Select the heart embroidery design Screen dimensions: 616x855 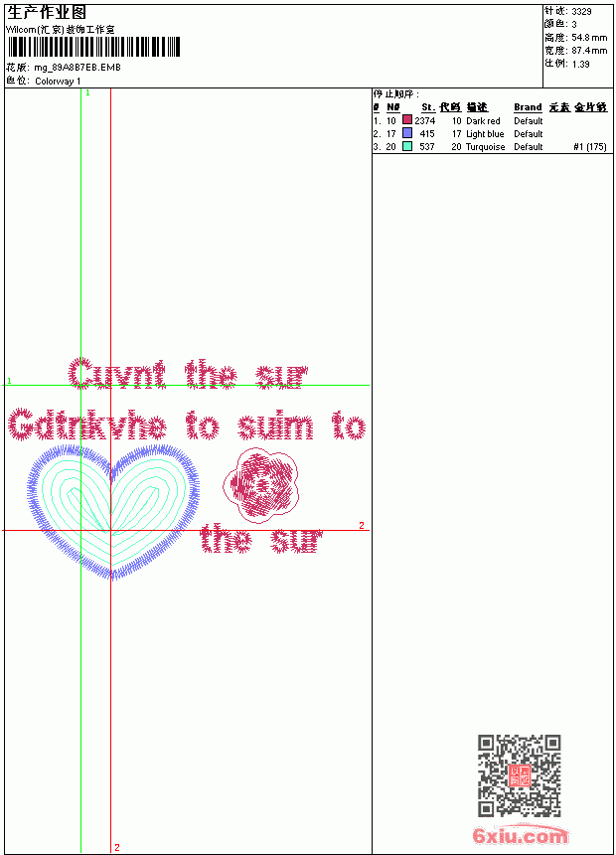pos(113,511)
